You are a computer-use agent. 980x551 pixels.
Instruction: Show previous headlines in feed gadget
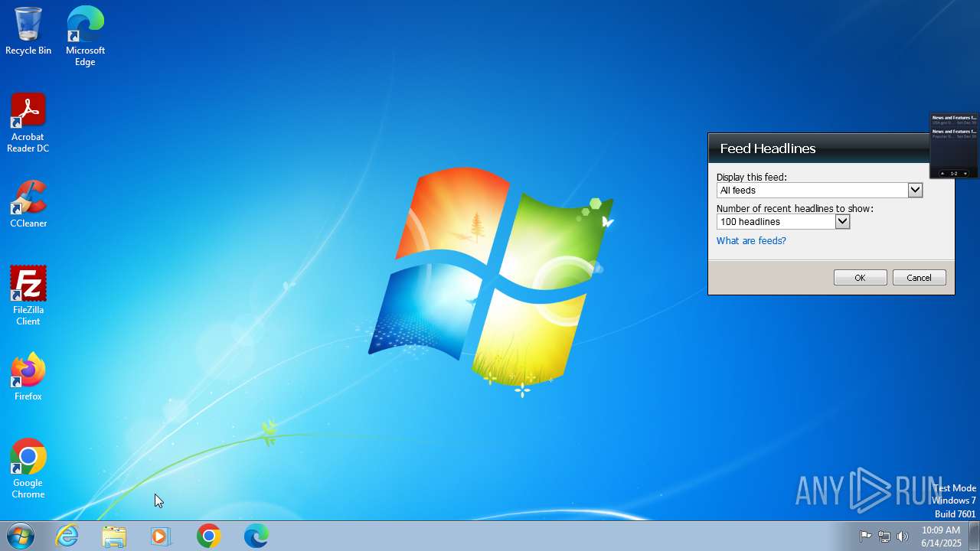pos(942,174)
